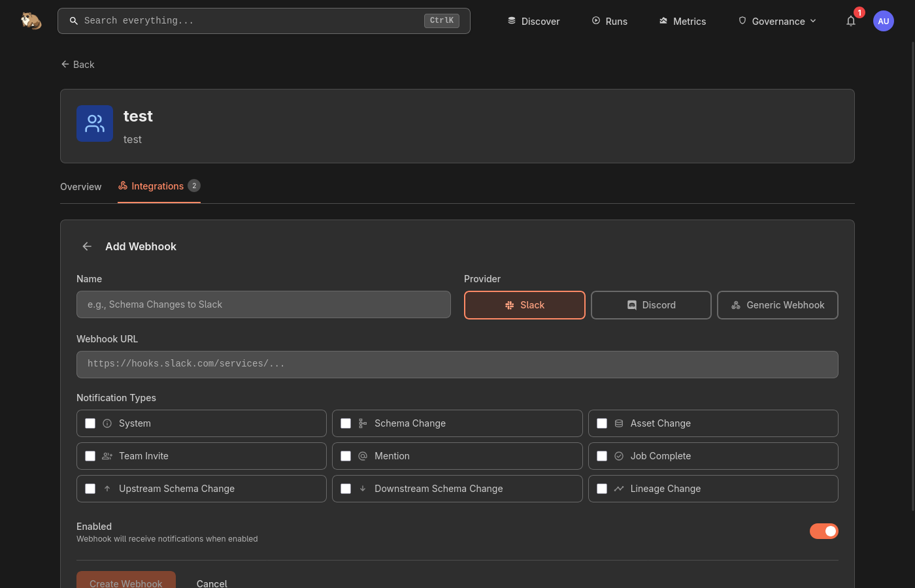Select the Mention notification type
Screen dimensions: 915x588
click(346, 456)
